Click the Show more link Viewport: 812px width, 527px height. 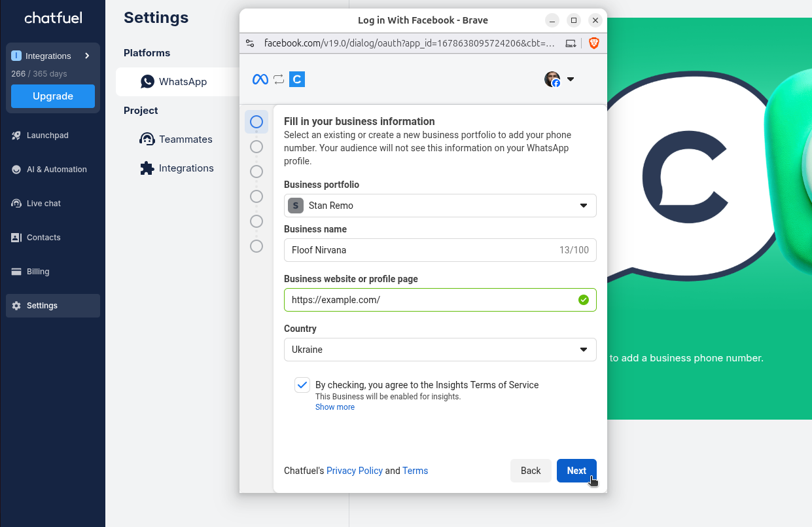[335, 407]
